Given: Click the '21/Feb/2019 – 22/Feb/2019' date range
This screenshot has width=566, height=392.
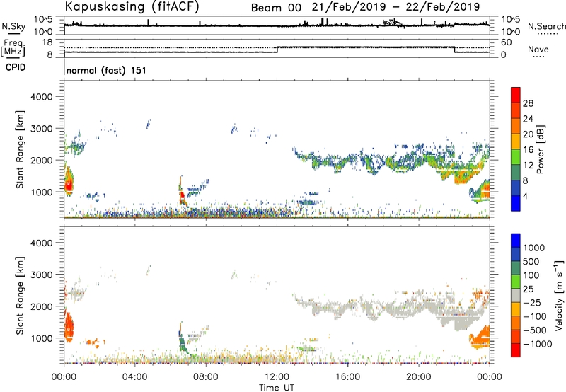Looking at the screenshot, I should [395, 7].
